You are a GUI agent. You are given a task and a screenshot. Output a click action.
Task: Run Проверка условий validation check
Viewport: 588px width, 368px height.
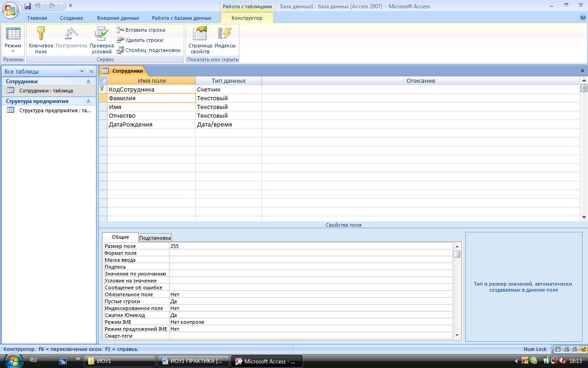pyautogui.click(x=102, y=40)
